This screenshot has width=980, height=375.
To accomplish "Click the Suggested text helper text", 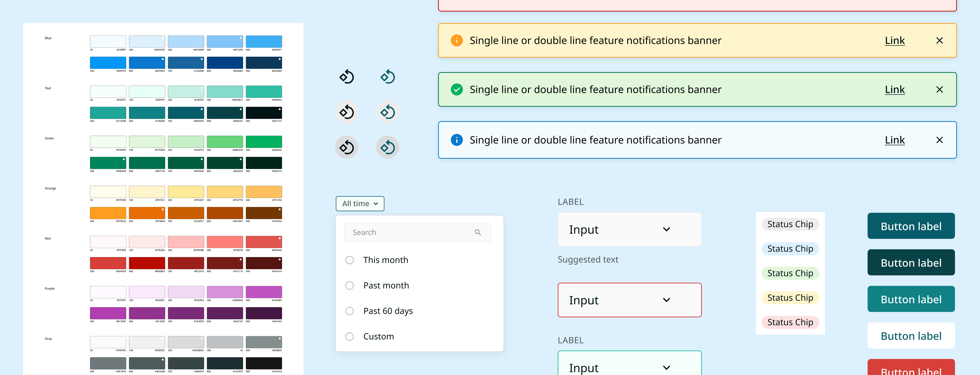I will 588,260.
